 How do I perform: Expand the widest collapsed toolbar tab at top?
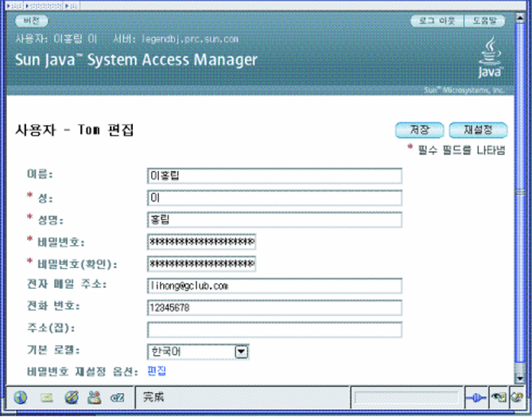pos(44,6)
